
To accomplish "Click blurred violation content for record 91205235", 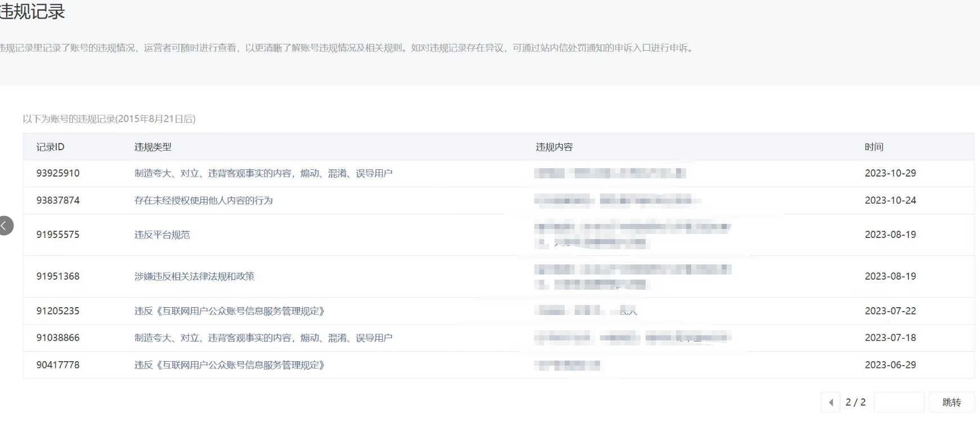I will click(586, 311).
